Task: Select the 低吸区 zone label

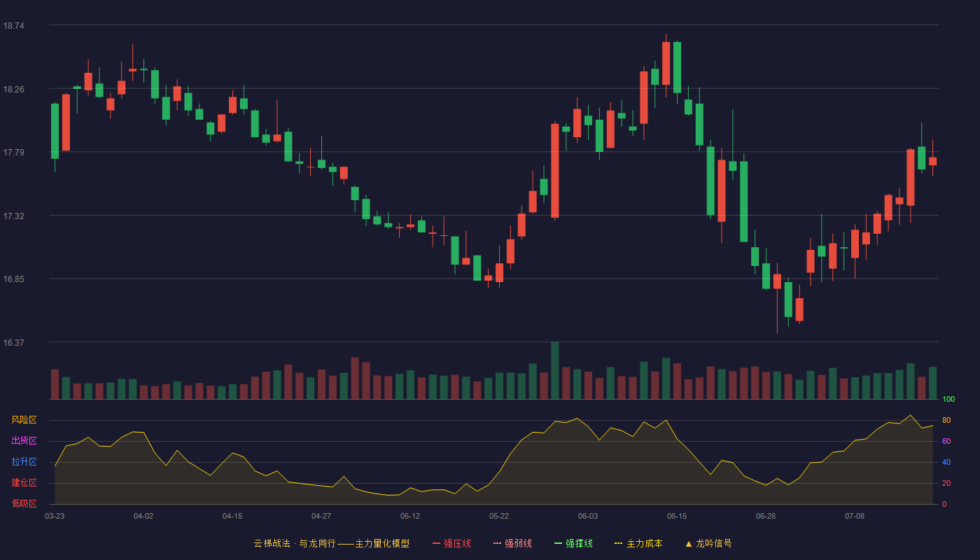Action: click(24, 504)
